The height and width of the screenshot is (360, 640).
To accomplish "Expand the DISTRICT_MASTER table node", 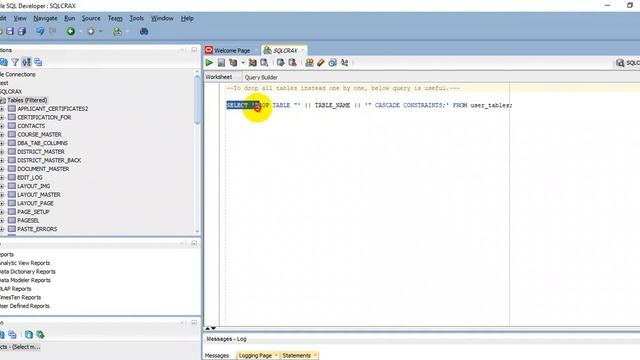I will tap(2, 152).
